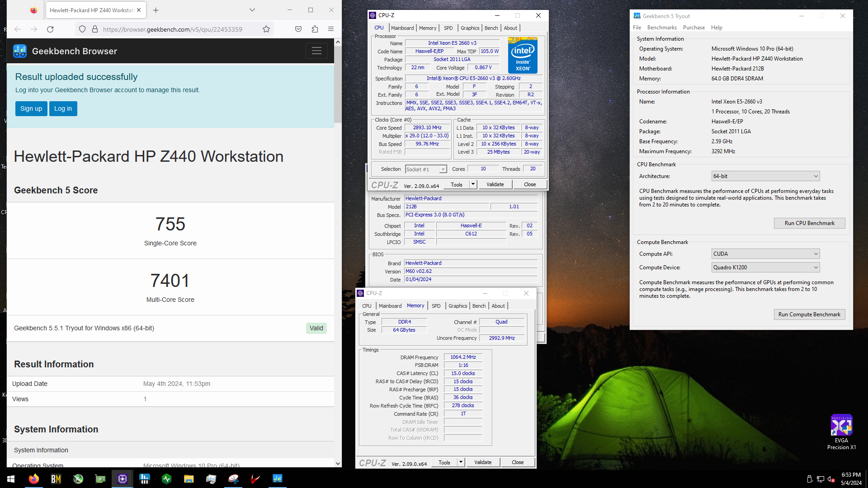Click the browser scrollbar down arrow
This screenshot has height=488, width=868.
[338, 464]
